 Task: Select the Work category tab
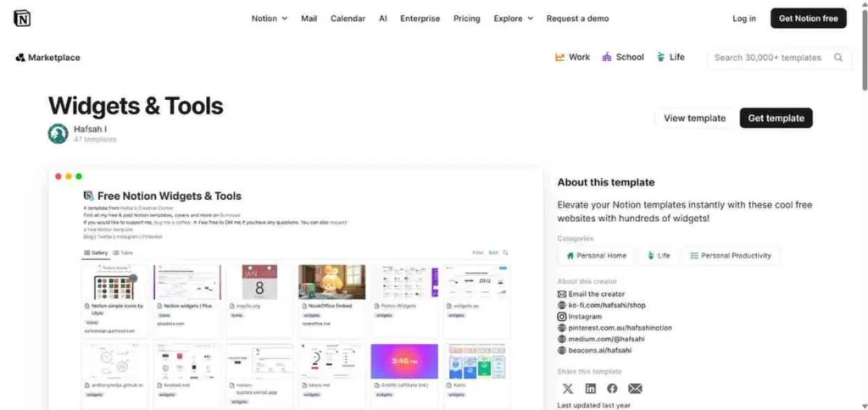[x=573, y=58]
